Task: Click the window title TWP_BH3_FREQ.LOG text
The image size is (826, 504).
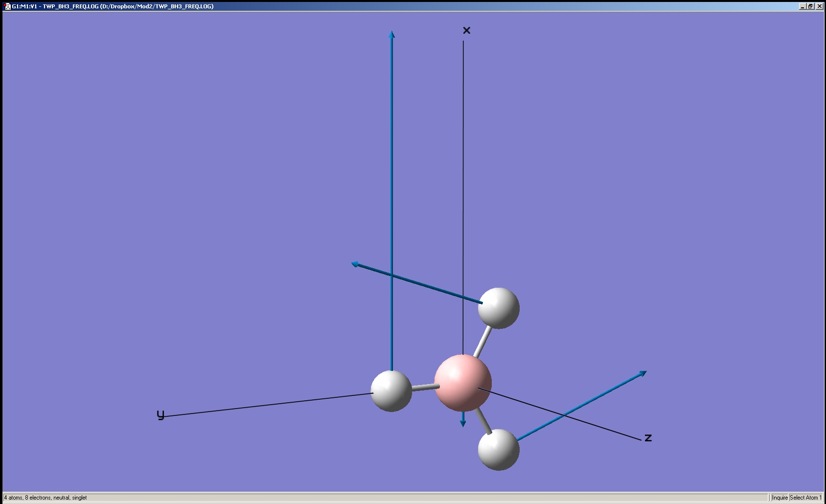Action: [x=113, y=6]
